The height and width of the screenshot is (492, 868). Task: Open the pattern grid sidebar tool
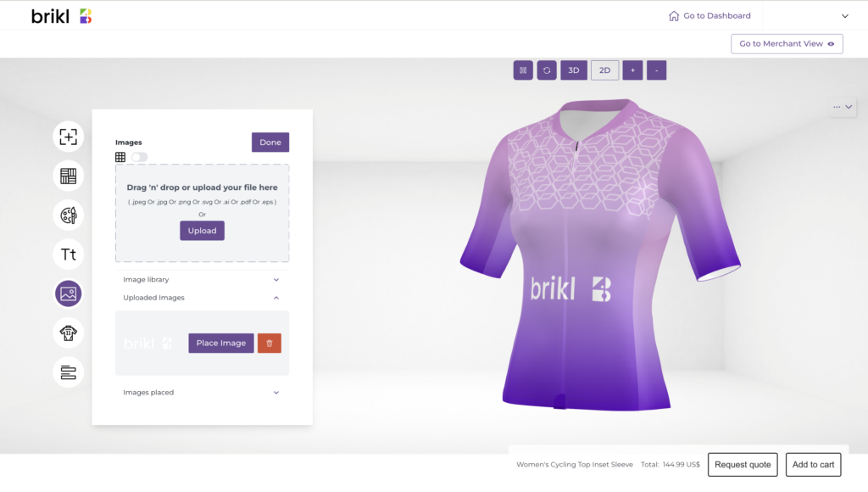[x=68, y=176]
